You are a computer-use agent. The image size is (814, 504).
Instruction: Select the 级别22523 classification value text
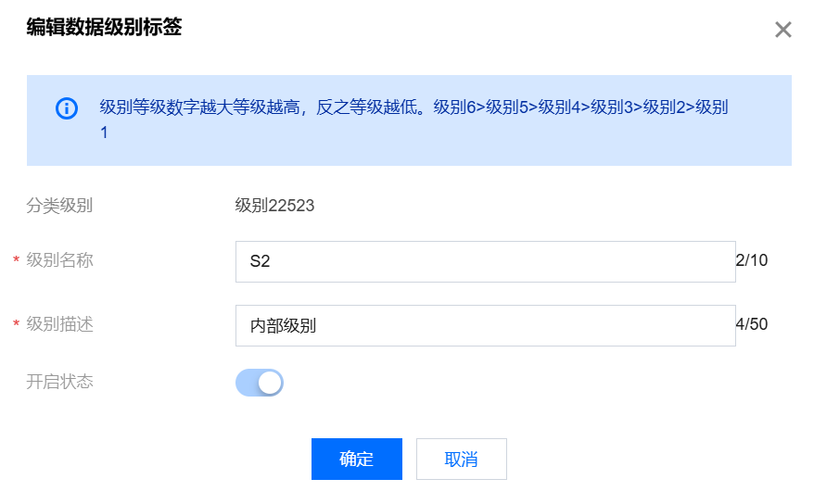pos(274,206)
